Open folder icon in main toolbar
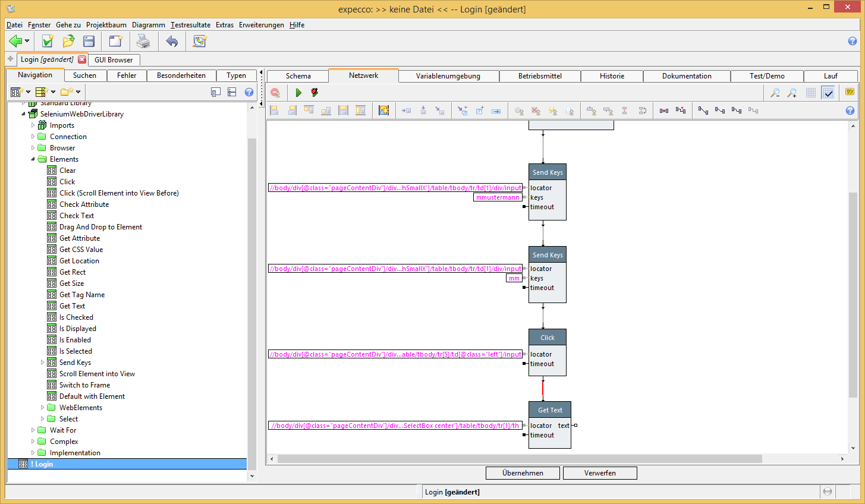This screenshot has width=865, height=504. pos(68,41)
